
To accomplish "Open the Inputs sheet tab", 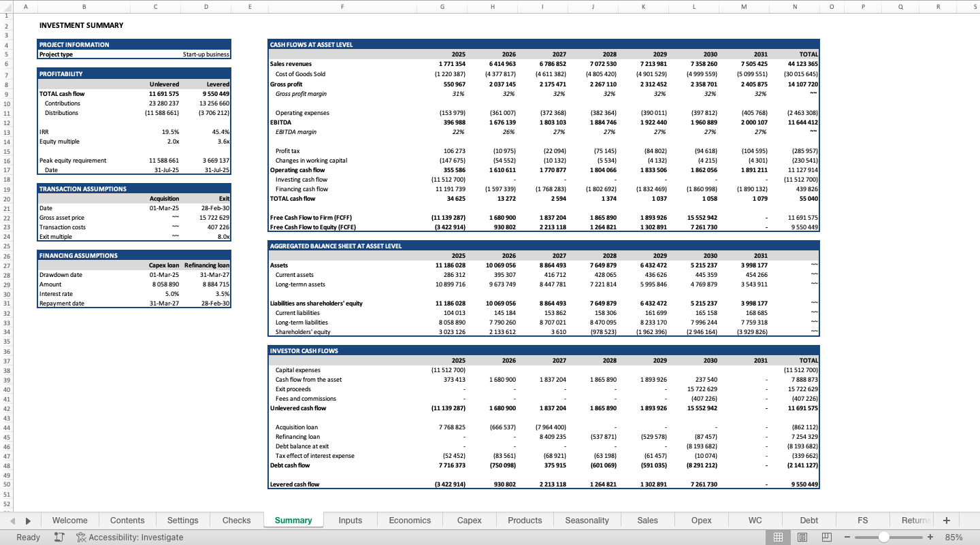I will point(350,521).
